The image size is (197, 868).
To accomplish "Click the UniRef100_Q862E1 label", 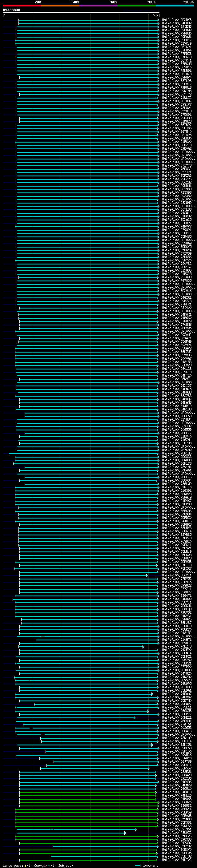I will click(176, 575).
